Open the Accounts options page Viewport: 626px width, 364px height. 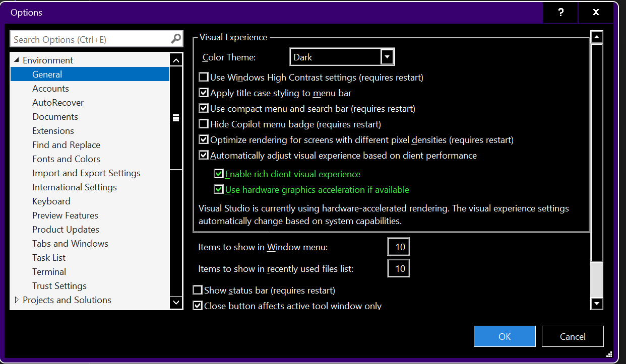pos(50,88)
